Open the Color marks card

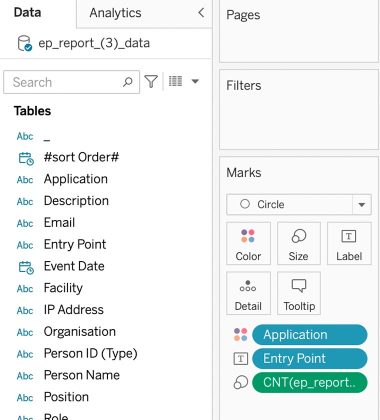tap(248, 244)
